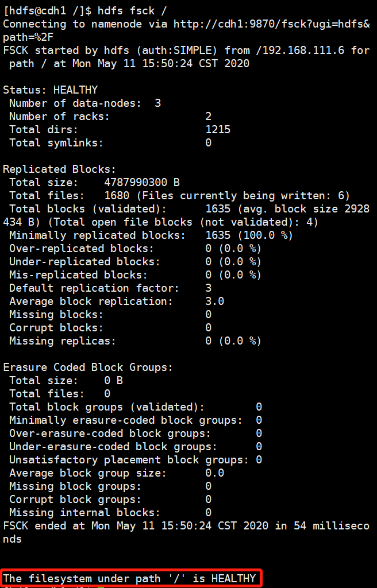Click the 'Under-erasure-coded block groups:' line
The height and width of the screenshot is (588, 377).
point(135,446)
